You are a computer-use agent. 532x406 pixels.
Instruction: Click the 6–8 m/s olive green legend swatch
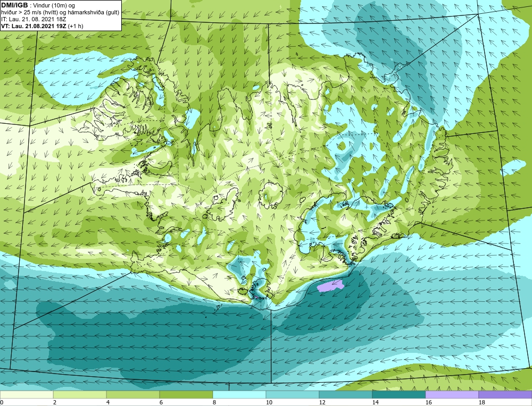[186, 395]
